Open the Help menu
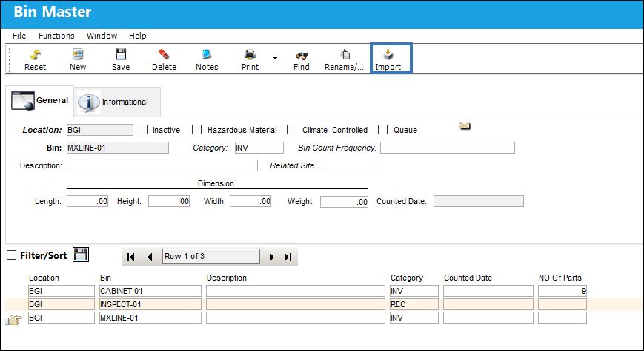Screen dimensions: 644x351 [x=138, y=36]
